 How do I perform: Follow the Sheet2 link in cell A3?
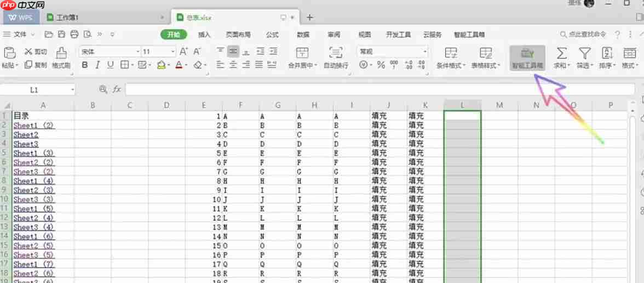pyautogui.click(x=26, y=134)
